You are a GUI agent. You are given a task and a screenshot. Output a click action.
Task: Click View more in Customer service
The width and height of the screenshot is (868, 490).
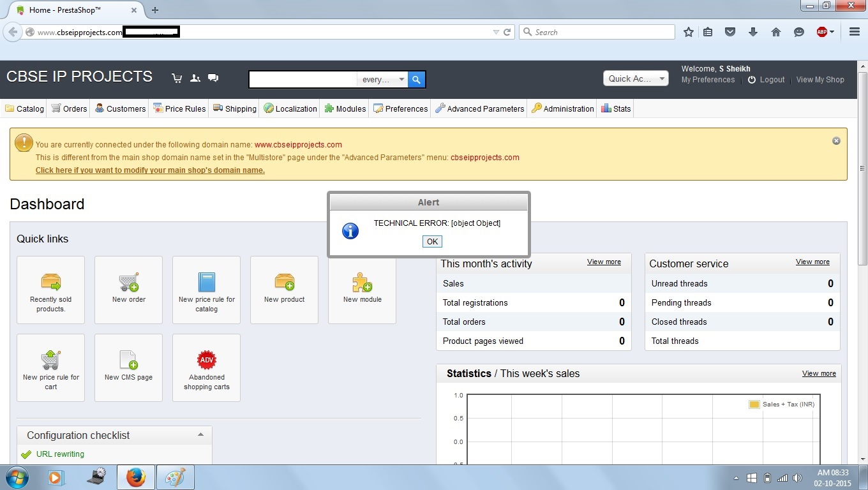812,262
